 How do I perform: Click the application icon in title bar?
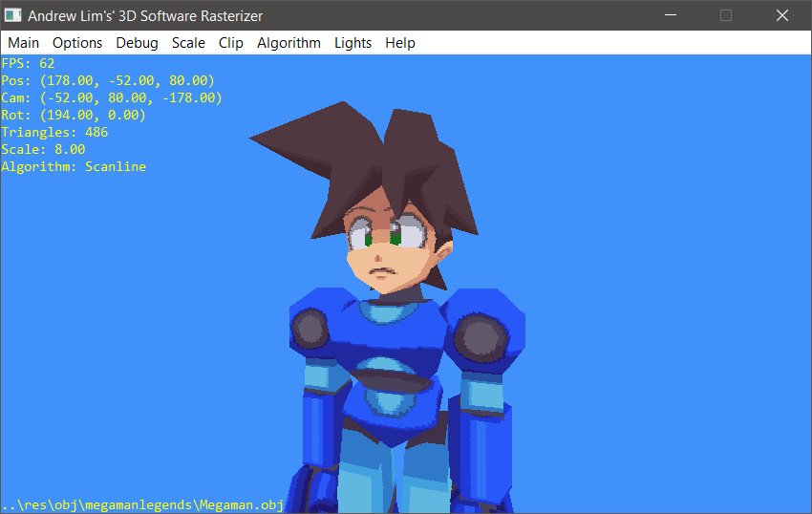[13, 15]
